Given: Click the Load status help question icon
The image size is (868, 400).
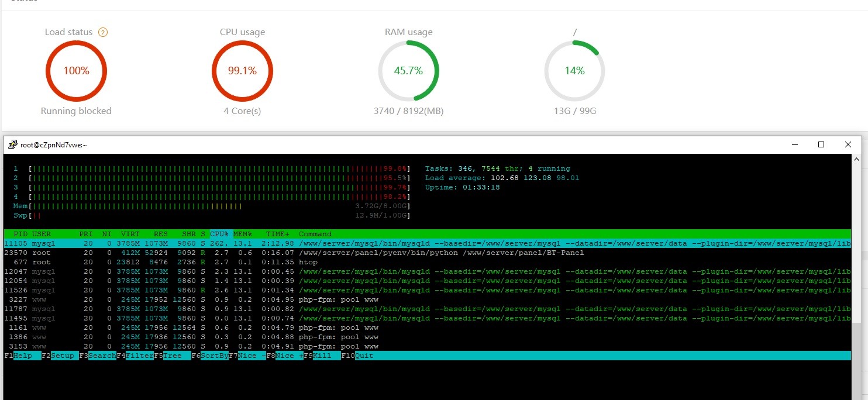Looking at the screenshot, I should [103, 32].
